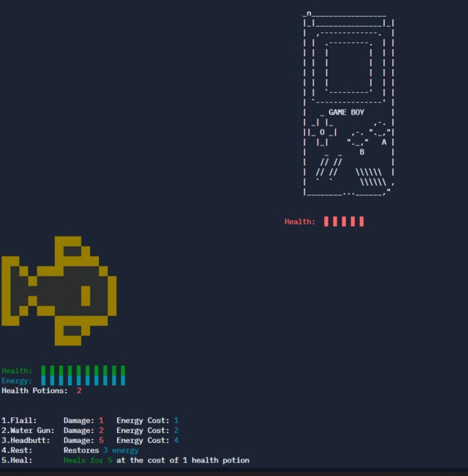Click the 'GAME BOY' text in the ASCII art

(x=346, y=112)
